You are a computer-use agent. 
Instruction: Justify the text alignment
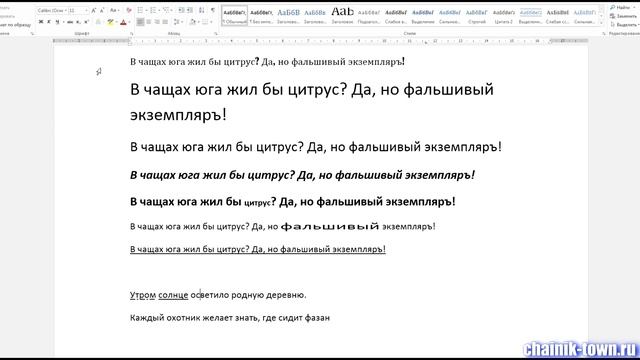[x=165, y=22]
